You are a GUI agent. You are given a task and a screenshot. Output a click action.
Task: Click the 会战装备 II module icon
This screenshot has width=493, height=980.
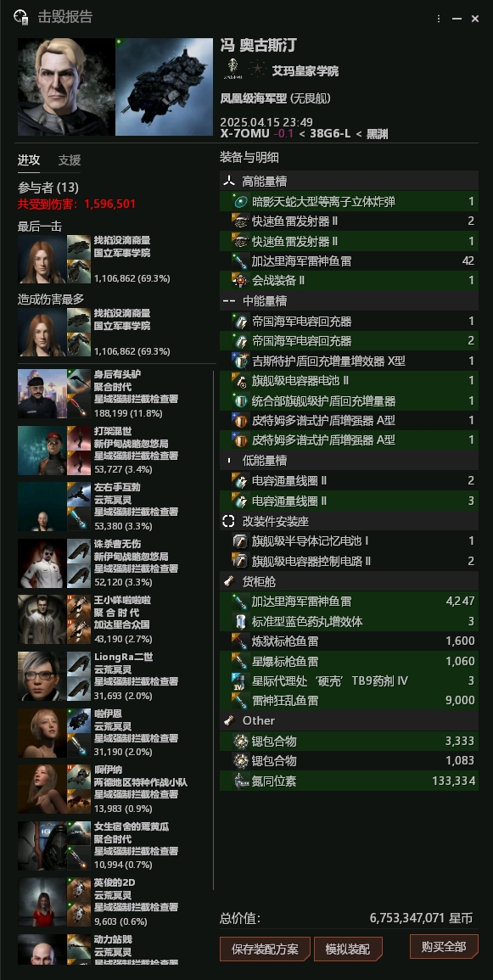pyautogui.click(x=241, y=281)
